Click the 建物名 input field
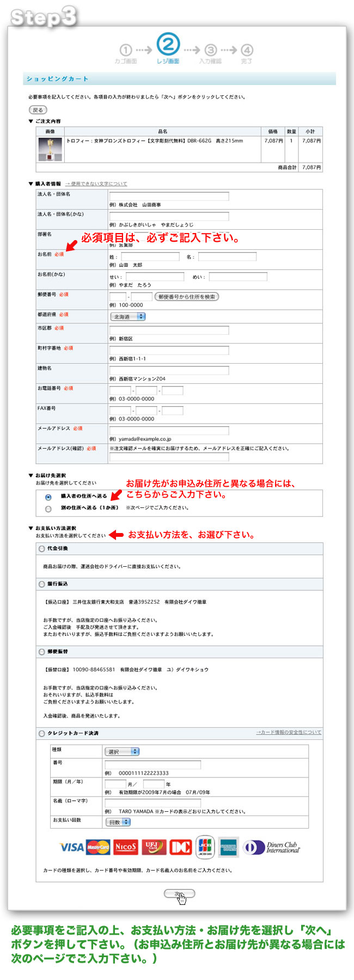Image resolution: width=354 pixels, height=980 pixels. [169, 370]
